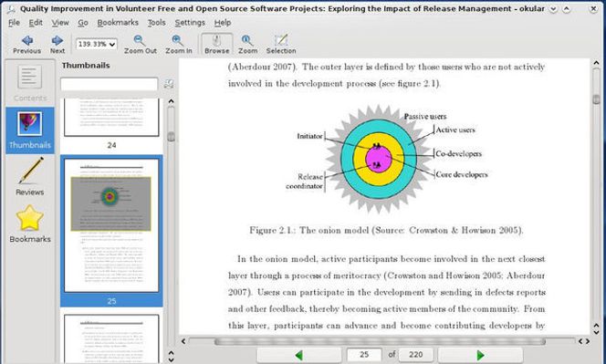Open the Contents side panel
Image resolution: width=606 pixels, height=364 pixels.
30,83
